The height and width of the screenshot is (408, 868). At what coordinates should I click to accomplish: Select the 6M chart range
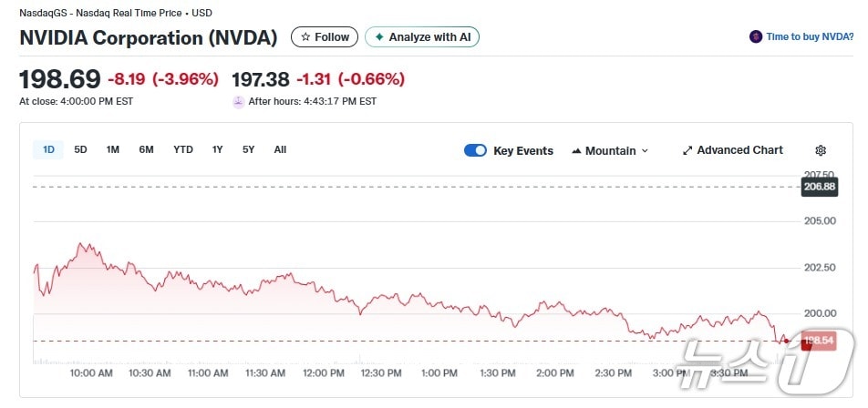click(x=146, y=149)
